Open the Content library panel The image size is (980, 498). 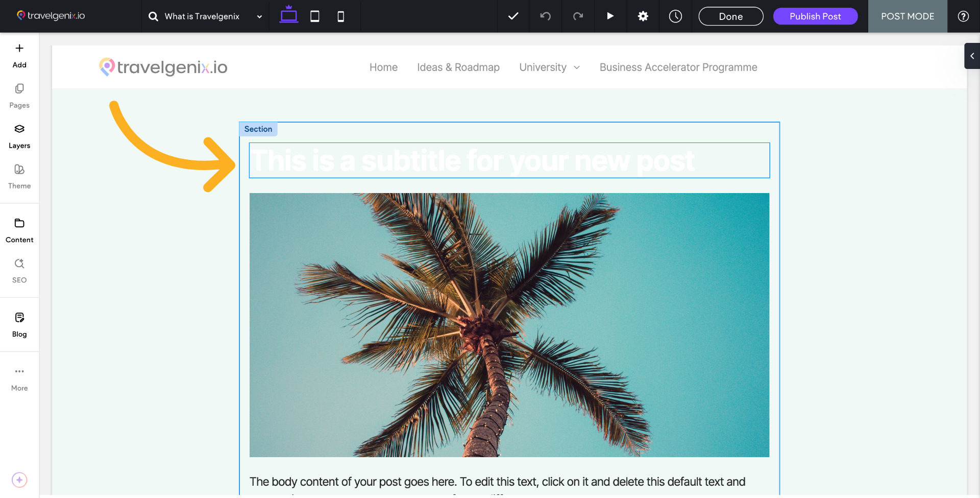pos(19,230)
